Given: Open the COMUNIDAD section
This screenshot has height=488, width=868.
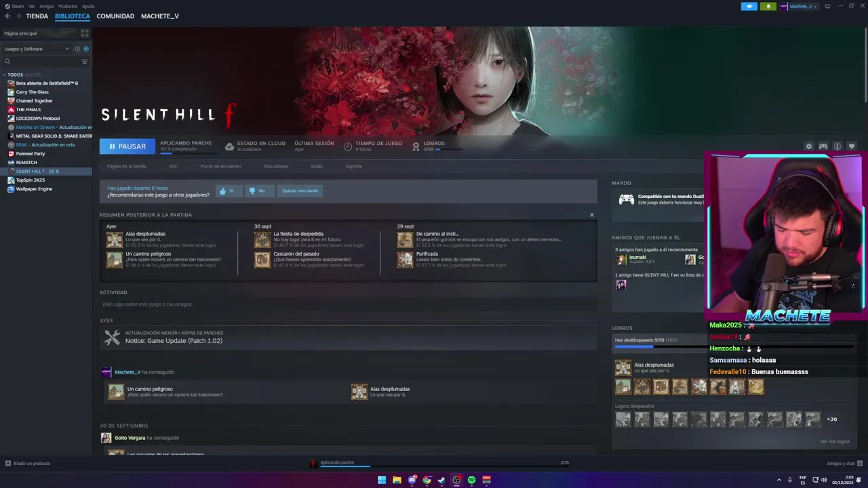Looking at the screenshot, I should pyautogui.click(x=115, y=16).
